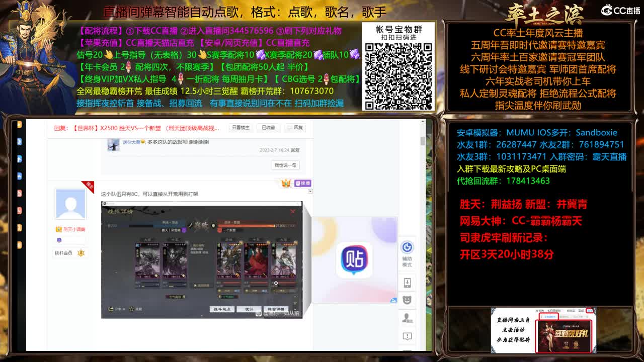Click 回复 next to 2023-2-7 16:24
This screenshot has height=362, width=644.
(295, 150)
